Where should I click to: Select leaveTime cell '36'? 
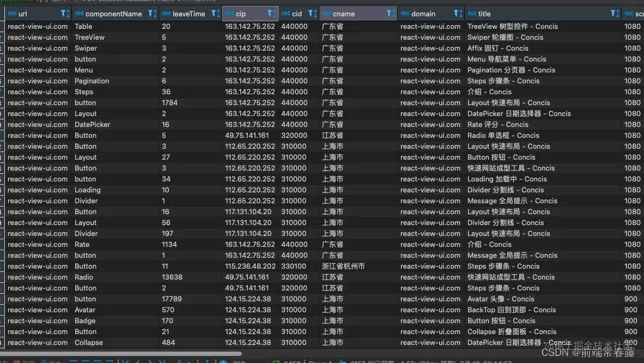pyautogui.click(x=191, y=92)
